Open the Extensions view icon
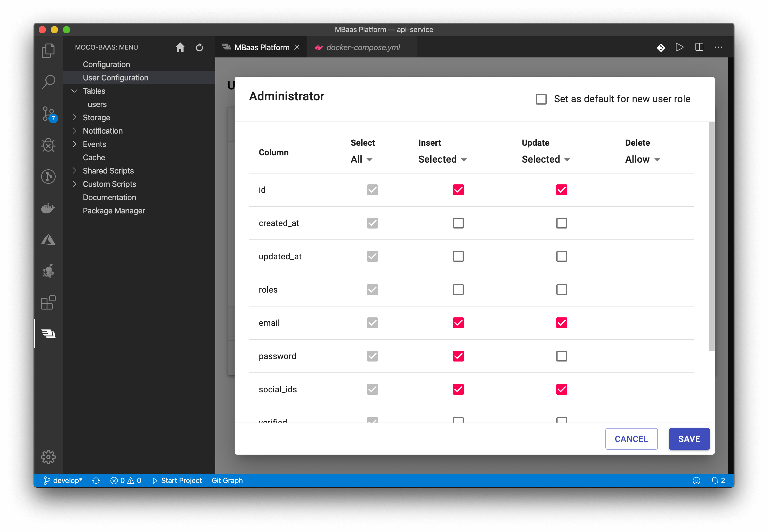Viewport: 768px width, 532px height. click(48, 303)
